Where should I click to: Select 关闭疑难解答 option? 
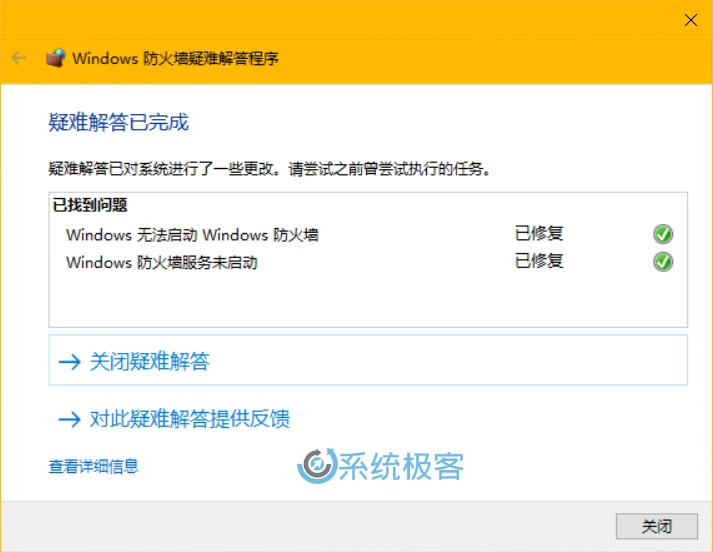[x=368, y=361]
